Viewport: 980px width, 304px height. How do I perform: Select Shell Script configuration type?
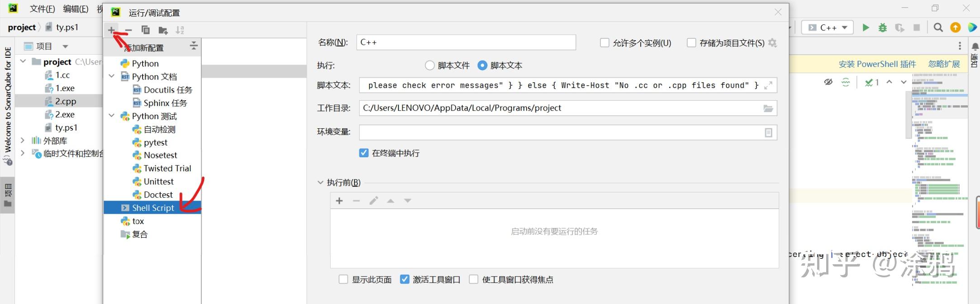tap(152, 208)
